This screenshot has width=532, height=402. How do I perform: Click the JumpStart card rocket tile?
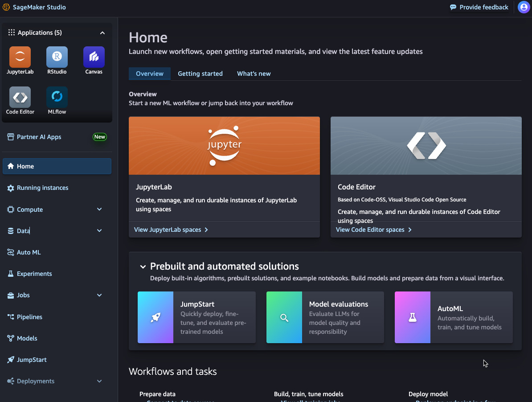[156, 317]
